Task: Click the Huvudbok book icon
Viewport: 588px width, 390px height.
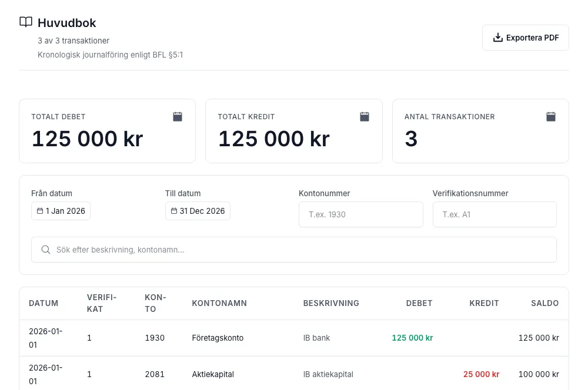Action: (x=26, y=22)
